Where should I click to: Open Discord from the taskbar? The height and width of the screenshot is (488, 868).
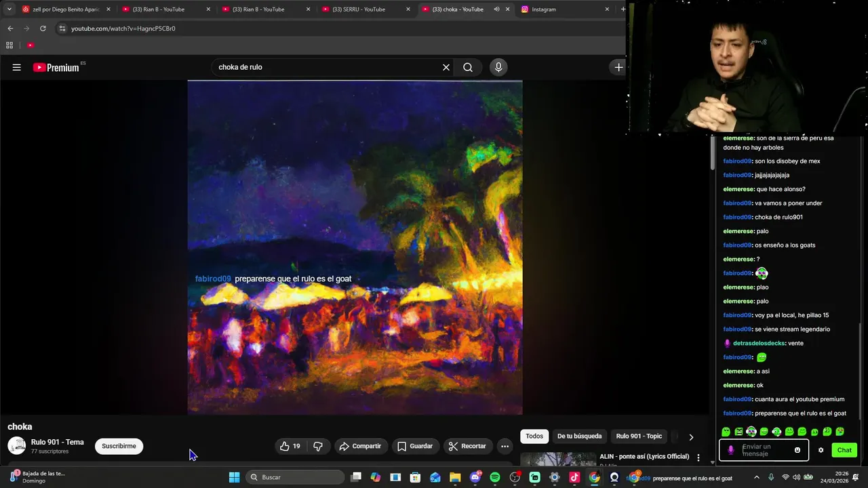coord(475,477)
